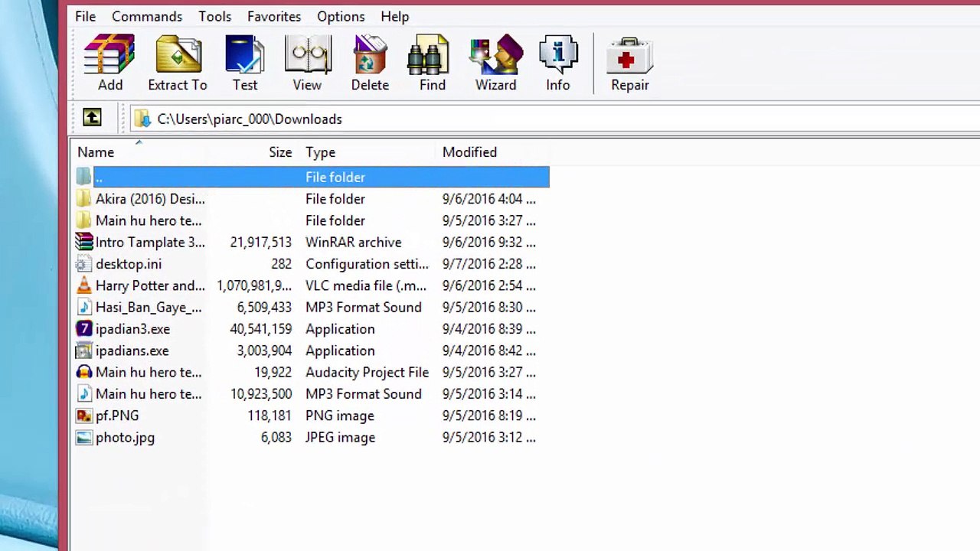Screen dimensions: 980x551
Task: Click the modified date '9/5/2016 8:19 ...'
Action: 489,416
